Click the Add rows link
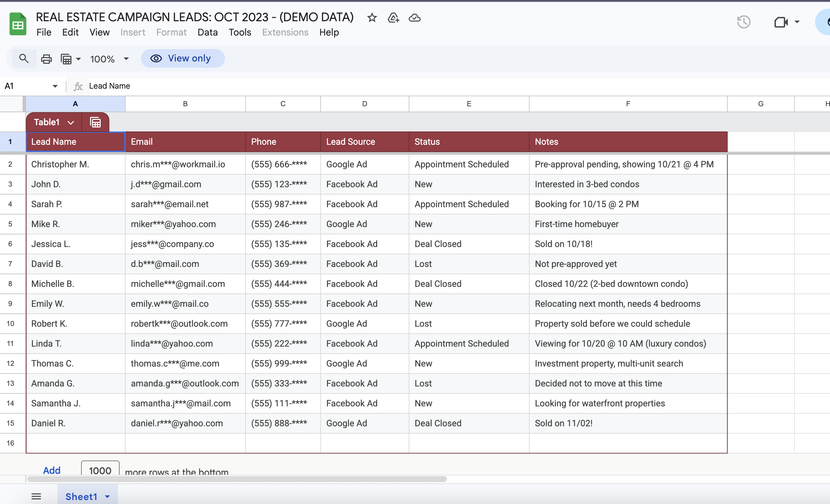This screenshot has width=830, height=504. tap(52, 470)
